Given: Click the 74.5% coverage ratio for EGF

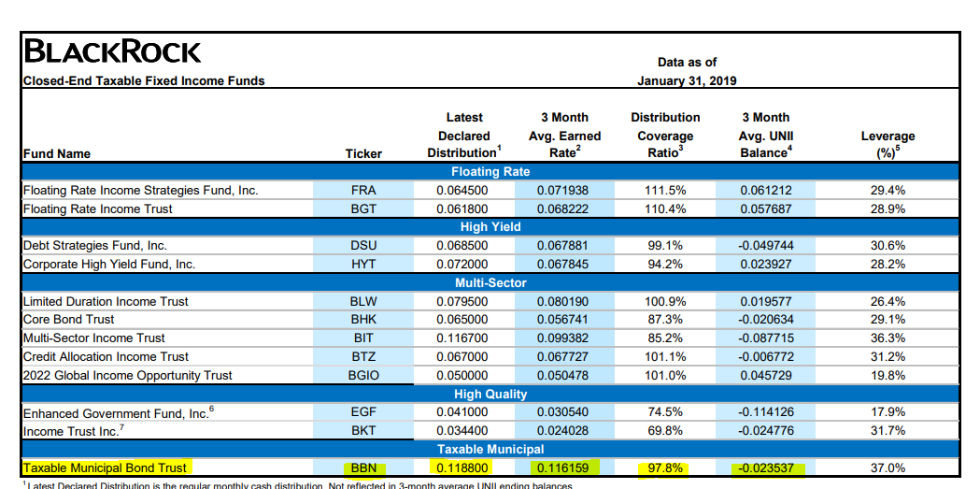Looking at the screenshot, I should 665,412.
